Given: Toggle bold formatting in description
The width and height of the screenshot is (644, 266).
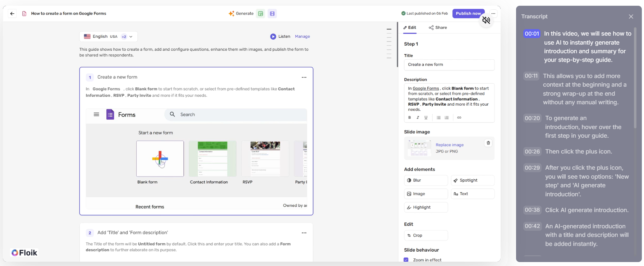Looking at the screenshot, I should [410, 118].
